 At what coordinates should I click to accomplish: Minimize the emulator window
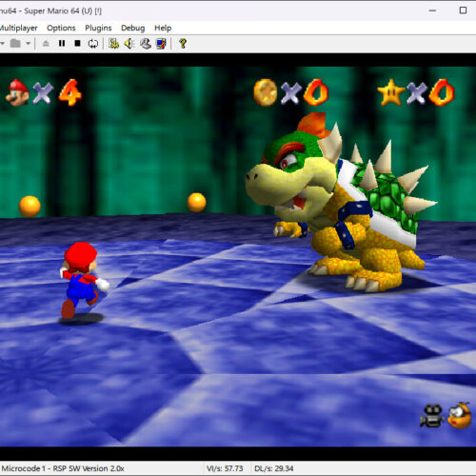[432, 10]
